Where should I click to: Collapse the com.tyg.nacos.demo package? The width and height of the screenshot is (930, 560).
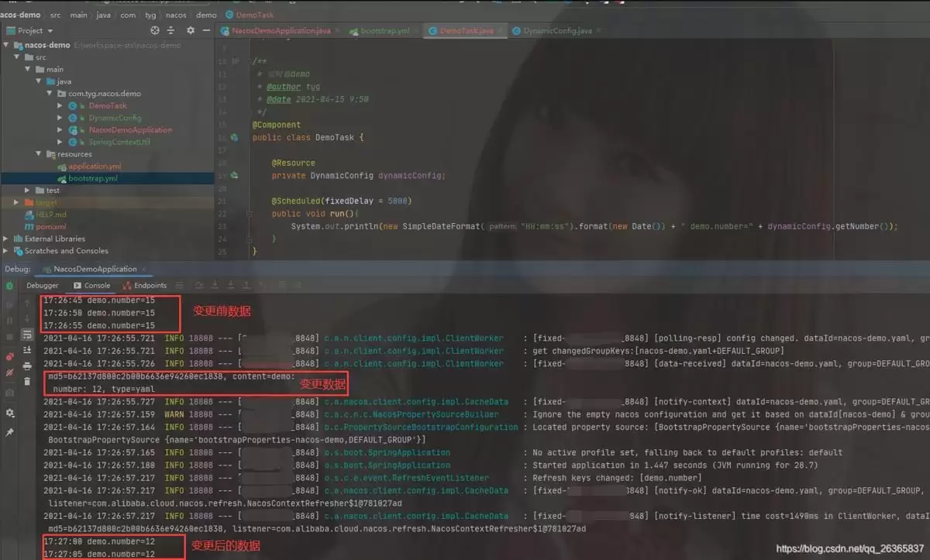(50, 94)
